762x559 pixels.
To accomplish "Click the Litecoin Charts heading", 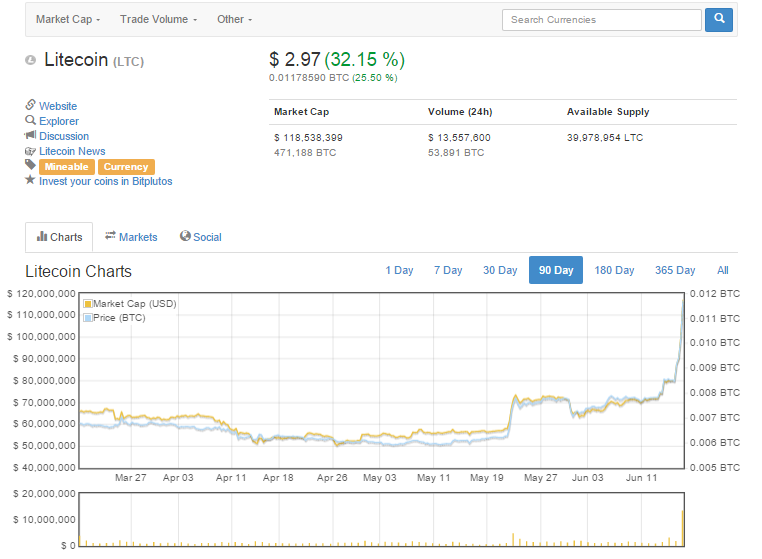I will tap(78, 271).
